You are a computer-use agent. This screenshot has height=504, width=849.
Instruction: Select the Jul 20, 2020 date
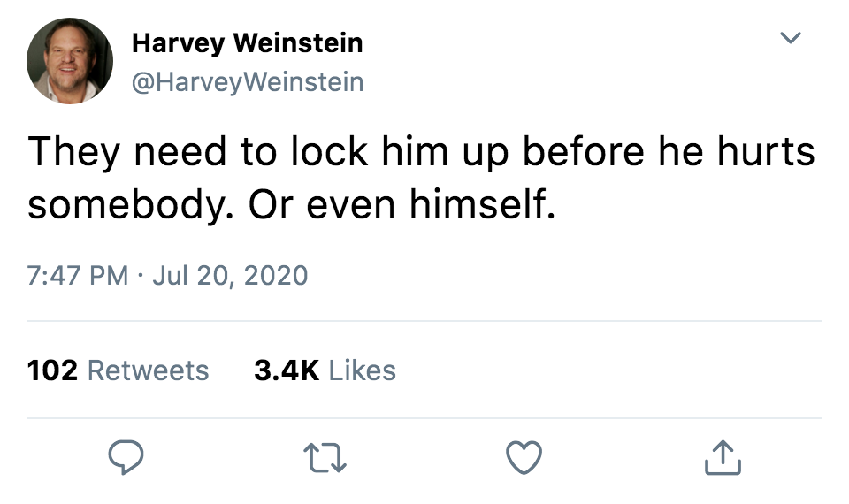coord(230,275)
